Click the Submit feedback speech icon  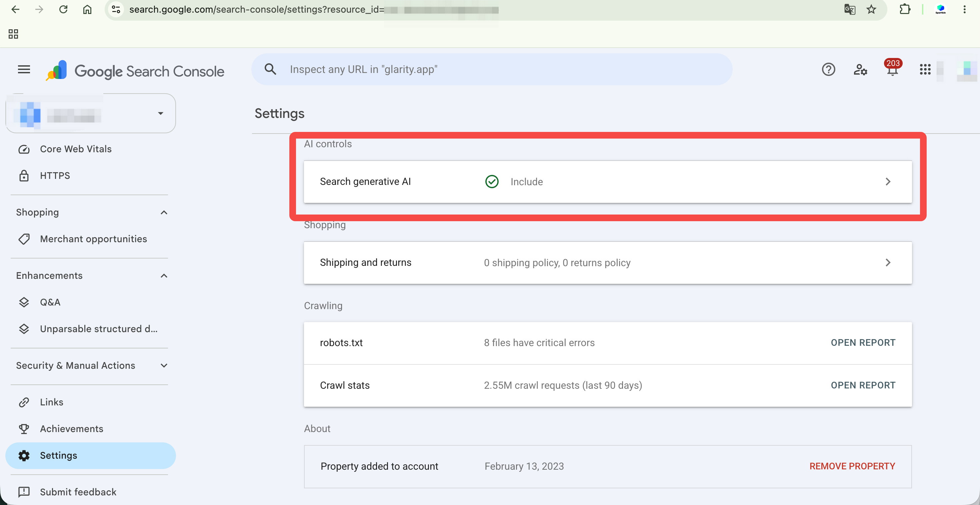24,492
